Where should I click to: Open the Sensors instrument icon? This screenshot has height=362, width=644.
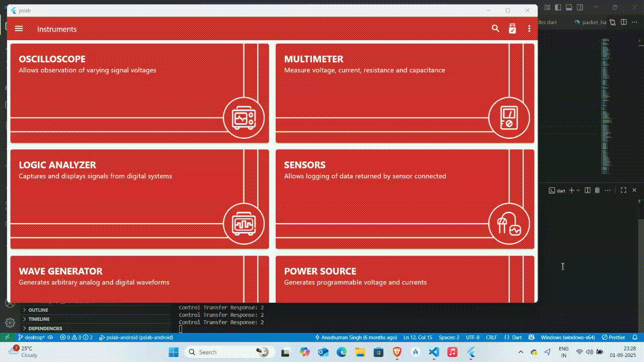coord(509,224)
